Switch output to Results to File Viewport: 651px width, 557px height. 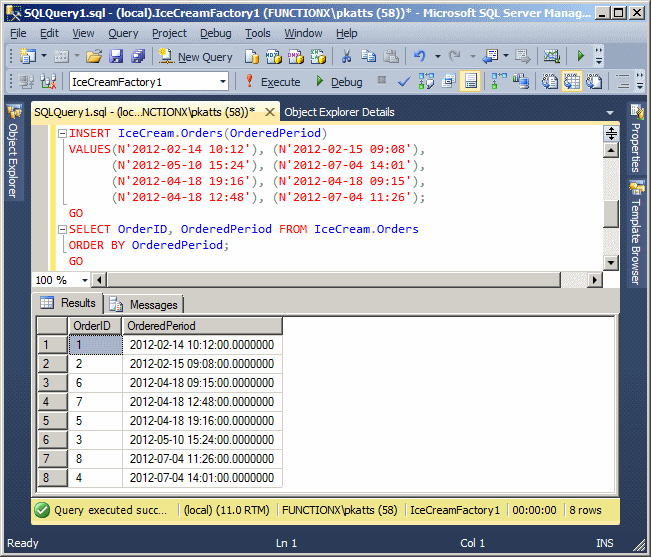(594, 81)
